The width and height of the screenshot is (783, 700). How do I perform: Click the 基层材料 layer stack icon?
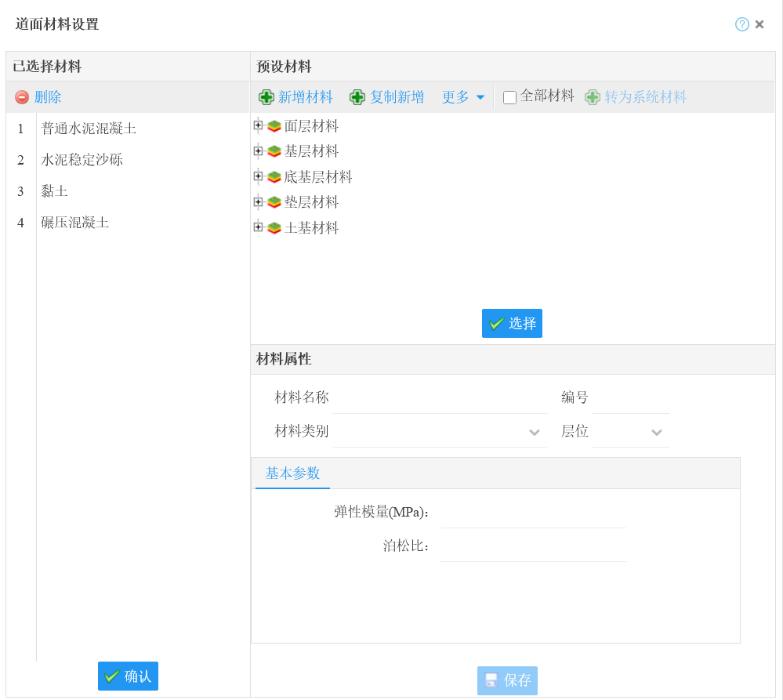click(x=274, y=151)
